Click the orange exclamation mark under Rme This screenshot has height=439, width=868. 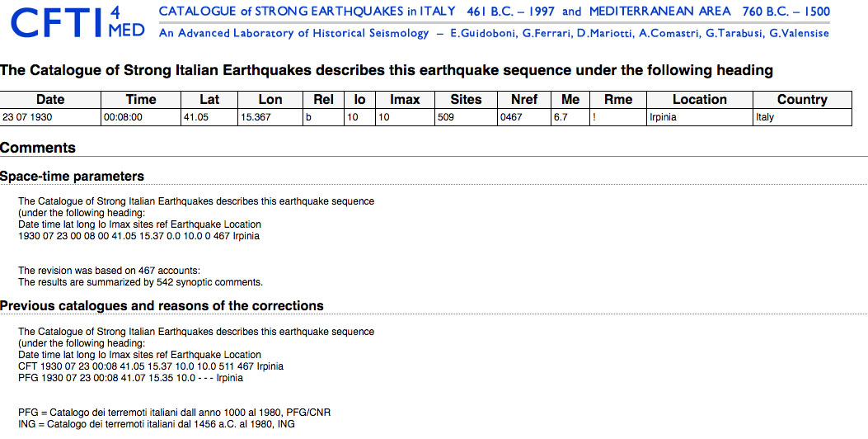pos(594,117)
